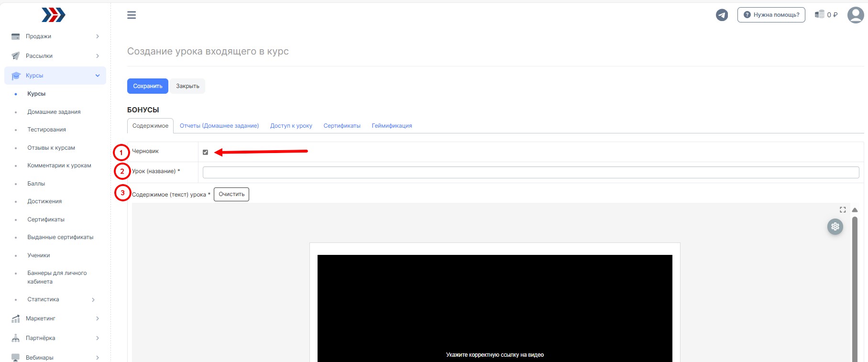Click the Продажи card icon

coord(16,36)
